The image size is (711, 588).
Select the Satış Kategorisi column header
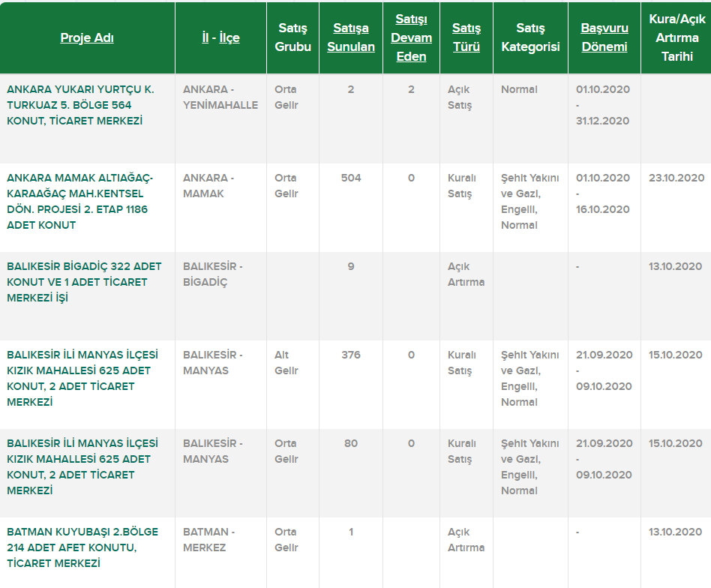(530, 37)
